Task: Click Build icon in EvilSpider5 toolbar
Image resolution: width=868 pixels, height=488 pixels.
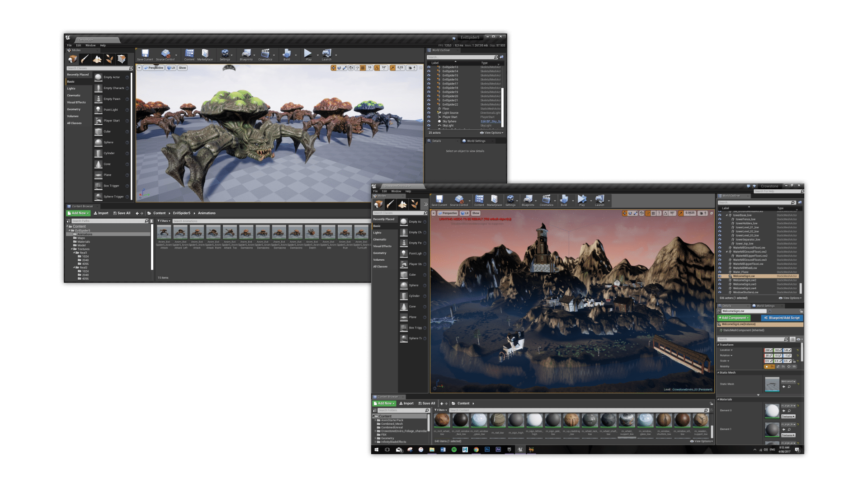Action: coord(287,55)
